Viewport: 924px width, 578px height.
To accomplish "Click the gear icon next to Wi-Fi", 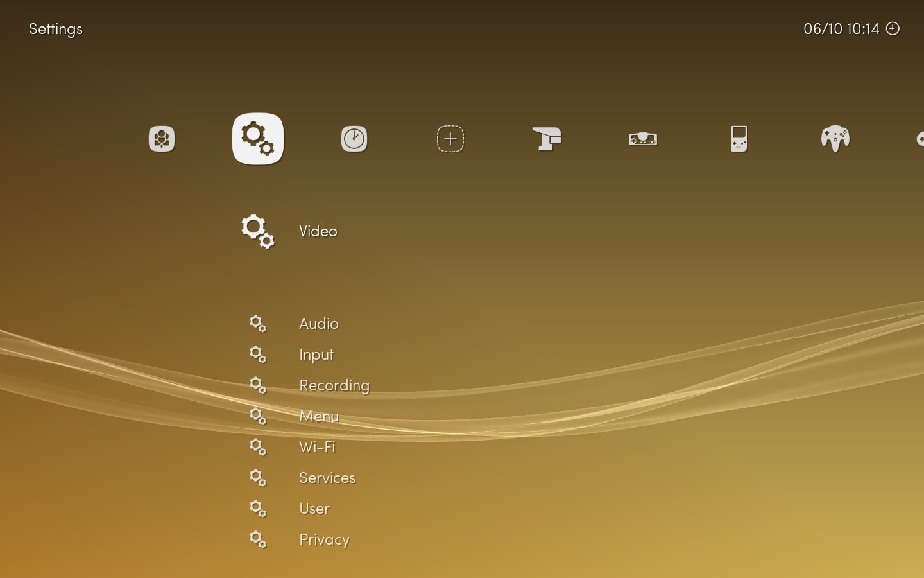I will coord(258,447).
